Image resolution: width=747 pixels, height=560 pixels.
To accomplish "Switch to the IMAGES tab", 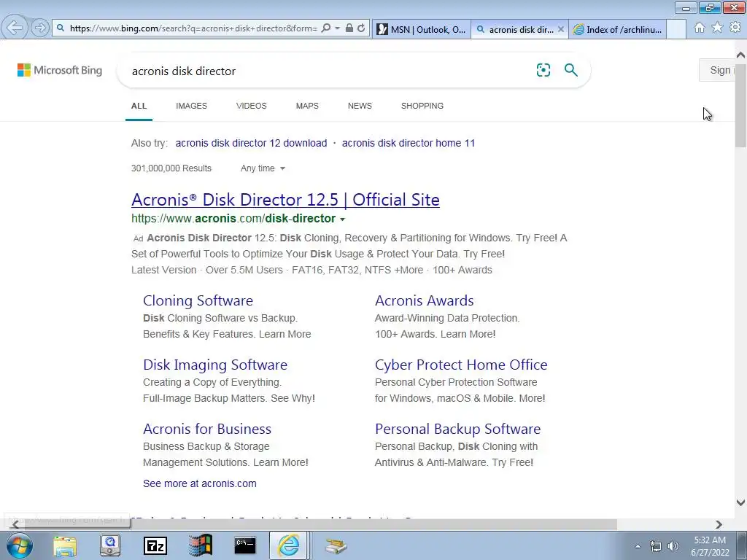I will pyautogui.click(x=192, y=106).
